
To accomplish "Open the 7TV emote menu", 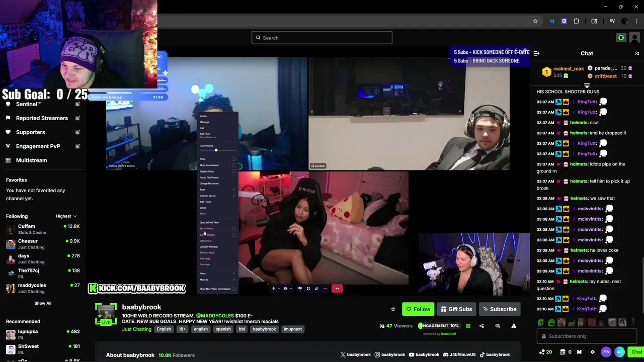I will [606, 352].
